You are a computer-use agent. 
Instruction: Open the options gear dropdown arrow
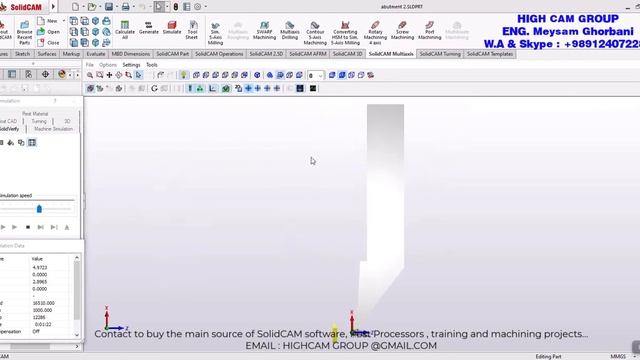click(x=205, y=7)
